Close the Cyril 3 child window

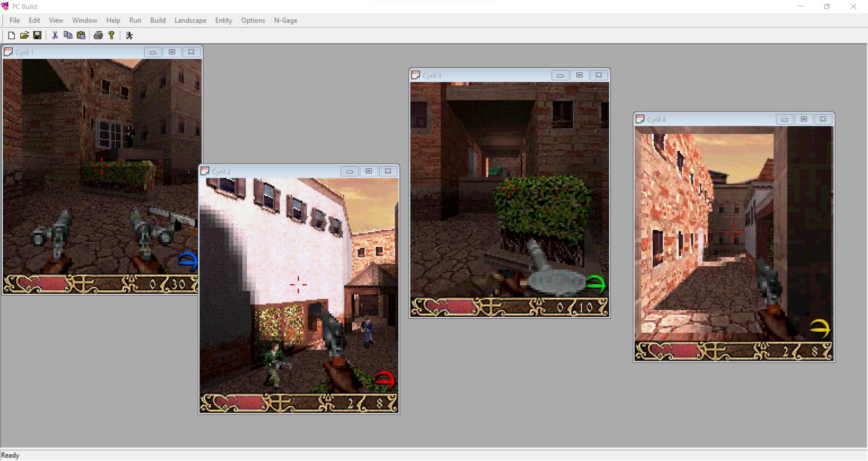[599, 75]
